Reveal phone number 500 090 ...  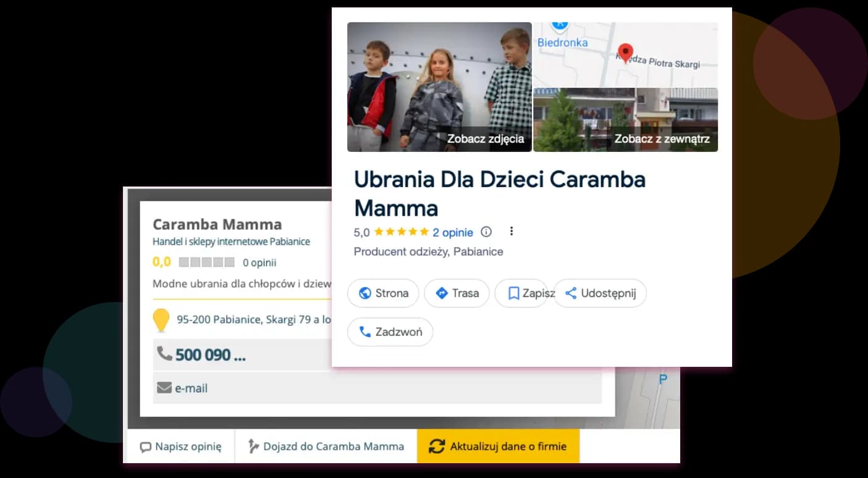pos(210,355)
